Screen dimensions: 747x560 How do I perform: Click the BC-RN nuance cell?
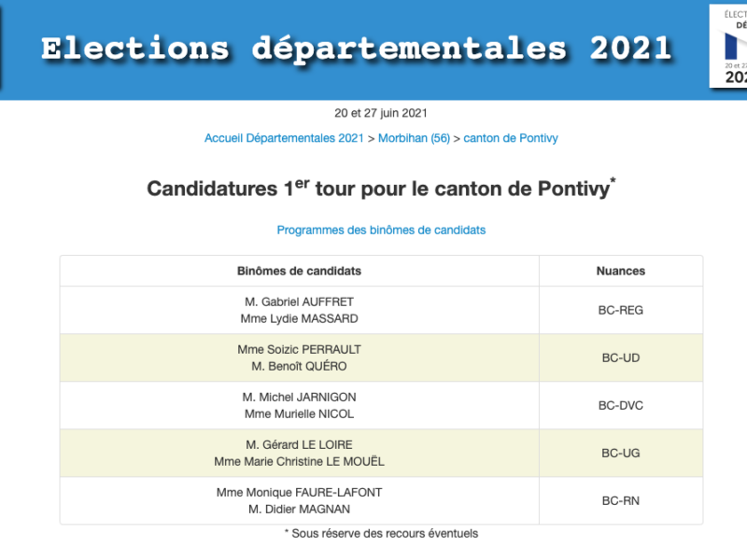(x=621, y=501)
